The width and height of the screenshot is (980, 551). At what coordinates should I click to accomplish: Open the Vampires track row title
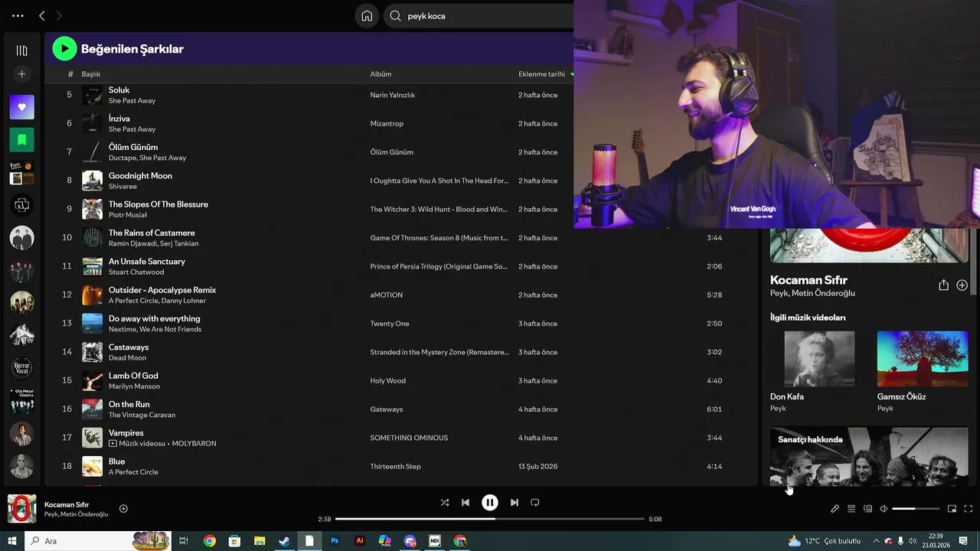tap(126, 432)
